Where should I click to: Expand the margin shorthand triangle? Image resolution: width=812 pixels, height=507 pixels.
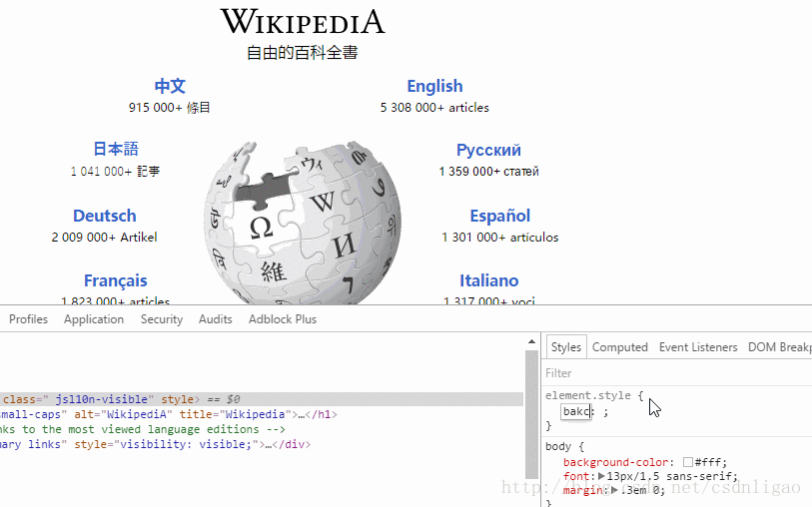tap(614, 489)
